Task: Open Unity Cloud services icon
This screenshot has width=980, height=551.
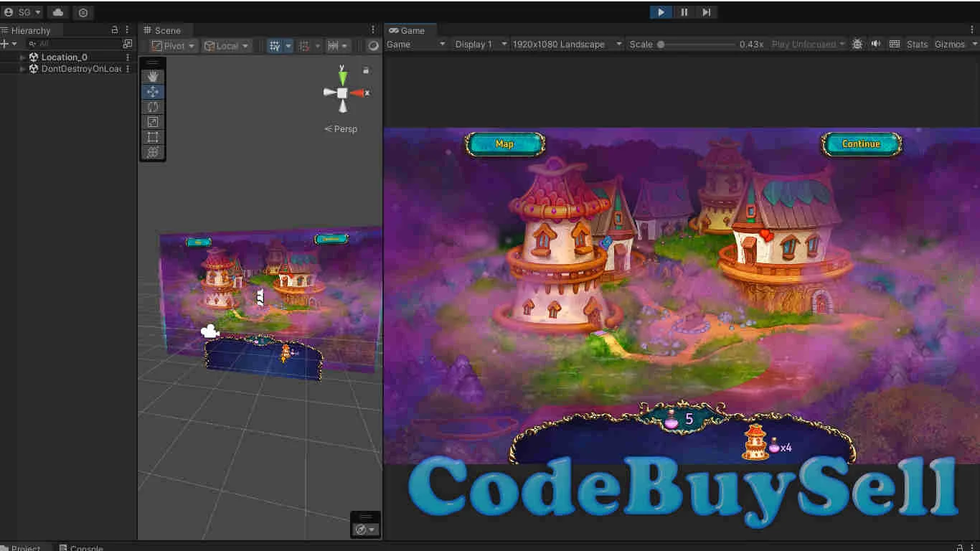Action: point(58,13)
